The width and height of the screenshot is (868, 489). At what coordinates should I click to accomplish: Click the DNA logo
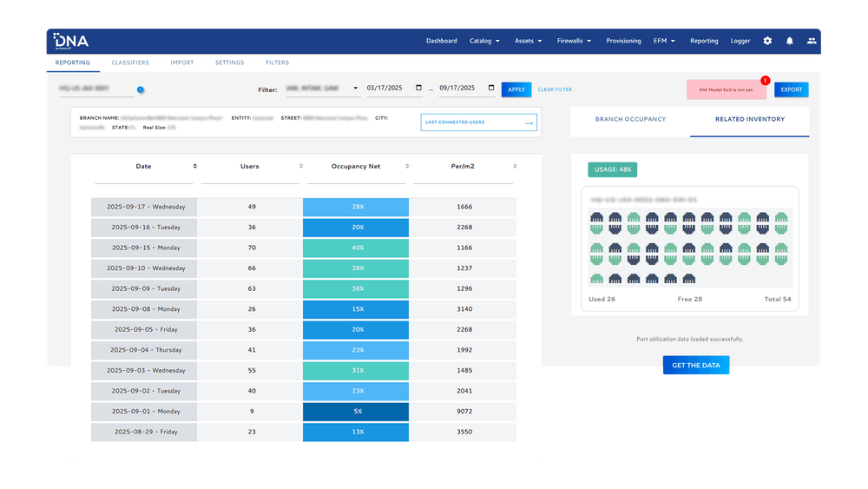70,40
